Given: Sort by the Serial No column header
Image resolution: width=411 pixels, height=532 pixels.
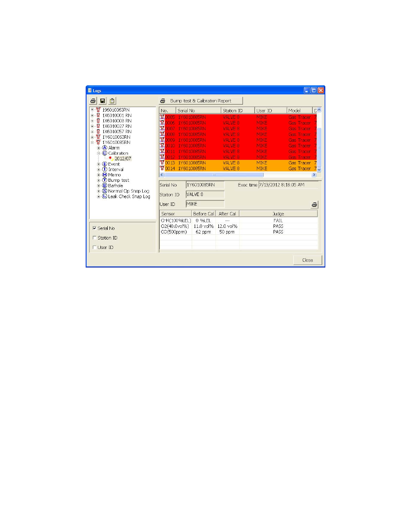Looking at the screenshot, I should tap(199, 111).
